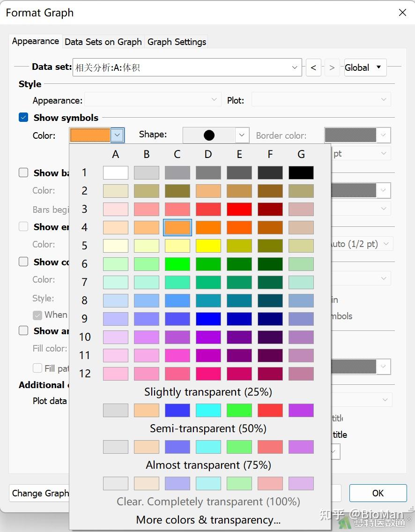Image resolution: width=415 pixels, height=532 pixels.
Task: Open the Graph Settings tab
Action: 177,42
